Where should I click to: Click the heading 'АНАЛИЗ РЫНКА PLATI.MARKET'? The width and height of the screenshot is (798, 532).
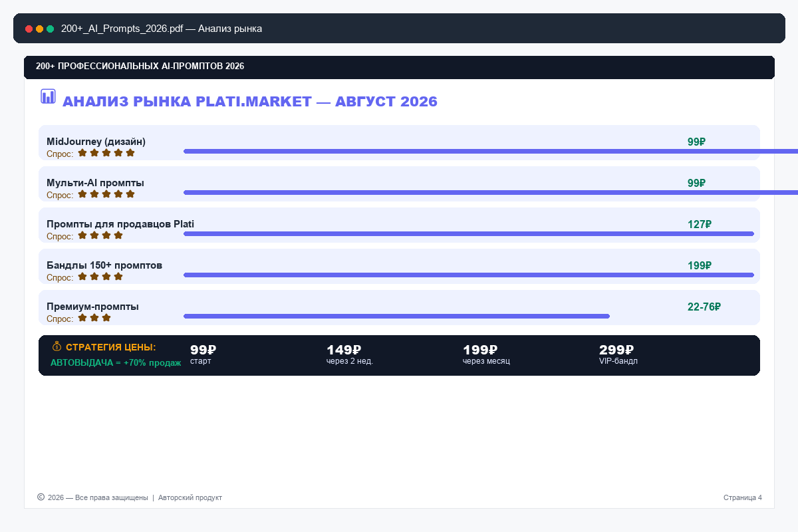click(x=187, y=102)
